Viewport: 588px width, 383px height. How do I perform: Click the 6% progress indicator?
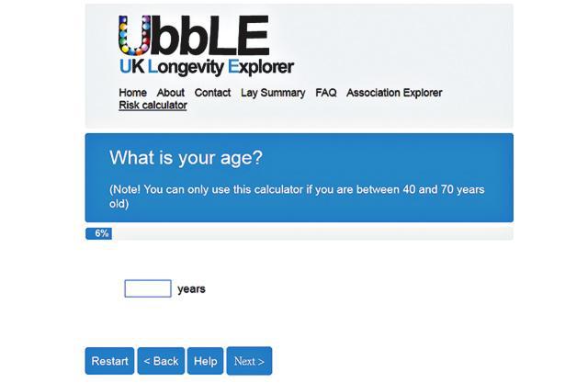[x=98, y=233]
